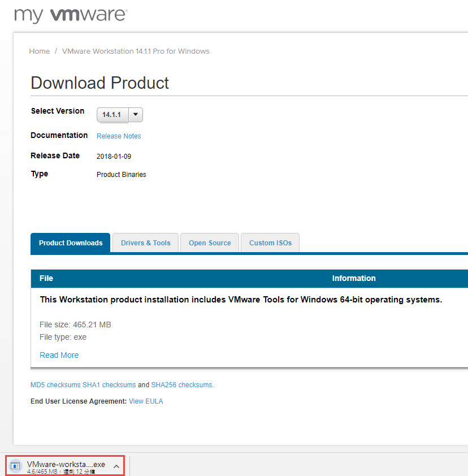Select the 2018-01-09 release date text
The width and height of the screenshot is (468, 476).
114,157
